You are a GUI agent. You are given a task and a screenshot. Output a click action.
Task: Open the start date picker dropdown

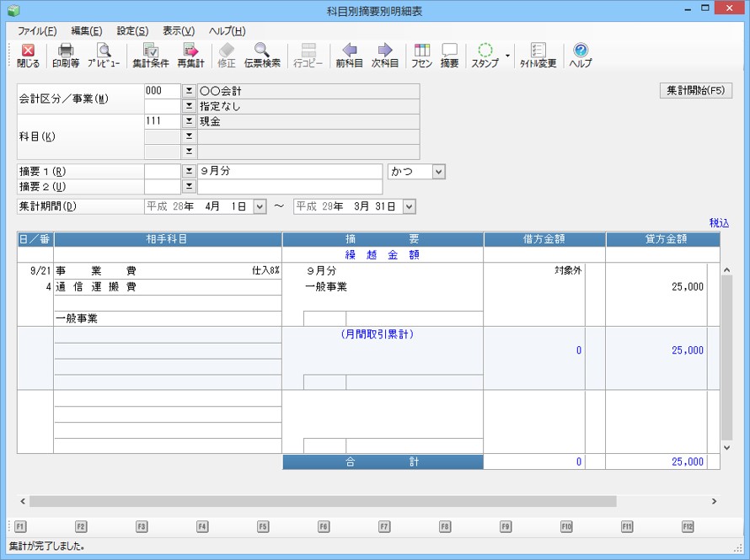259,206
